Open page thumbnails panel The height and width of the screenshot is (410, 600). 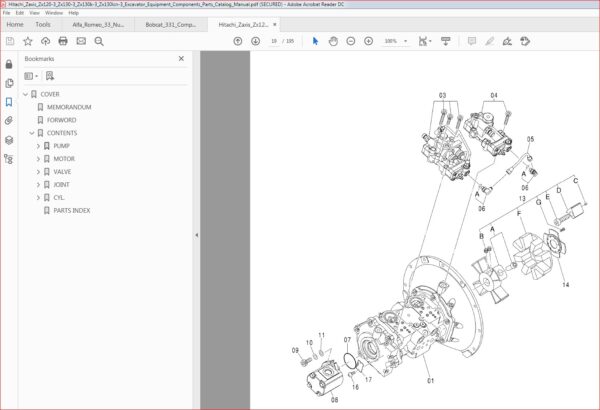pyautogui.click(x=9, y=83)
